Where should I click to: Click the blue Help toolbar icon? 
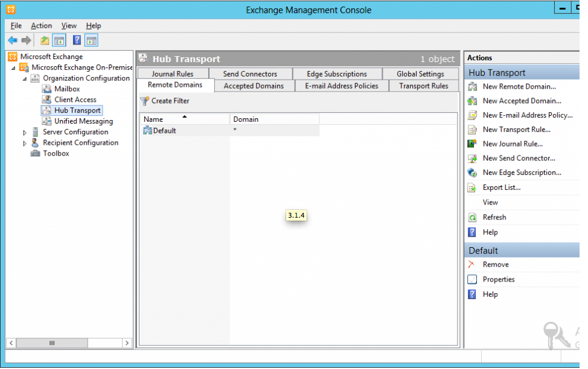pos(77,40)
